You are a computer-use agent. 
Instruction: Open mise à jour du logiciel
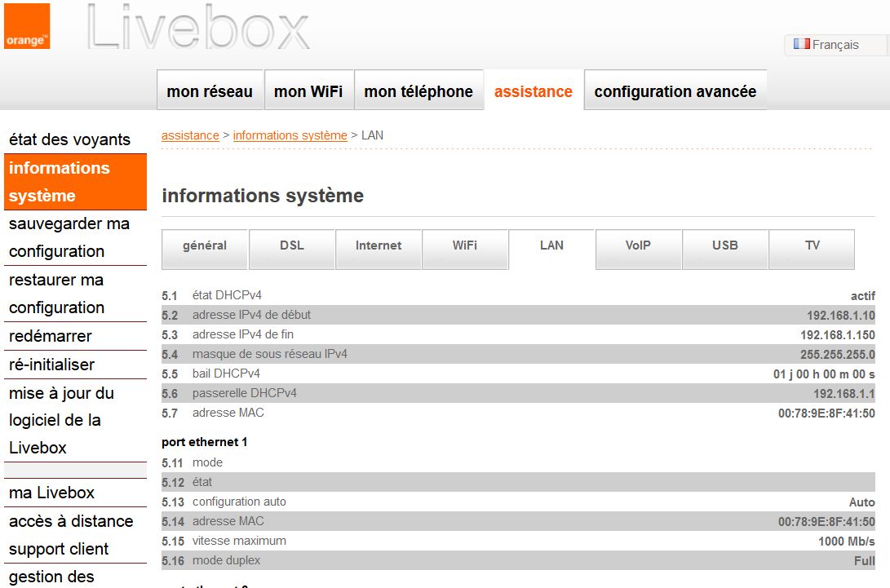[61, 420]
